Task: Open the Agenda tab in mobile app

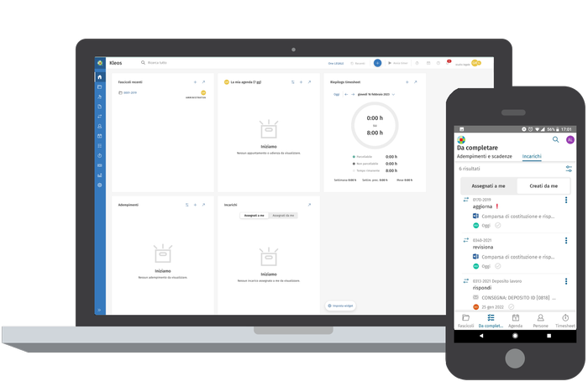Action: [516, 318]
